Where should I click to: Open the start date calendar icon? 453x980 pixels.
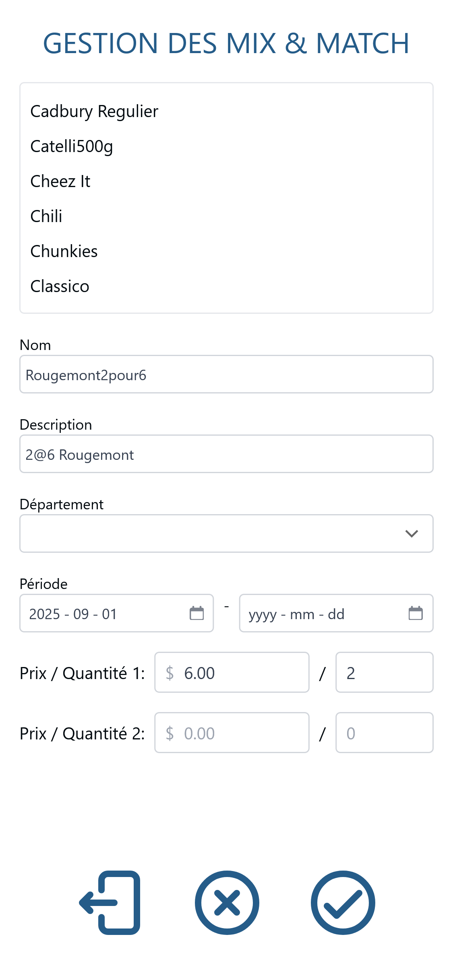tap(197, 613)
